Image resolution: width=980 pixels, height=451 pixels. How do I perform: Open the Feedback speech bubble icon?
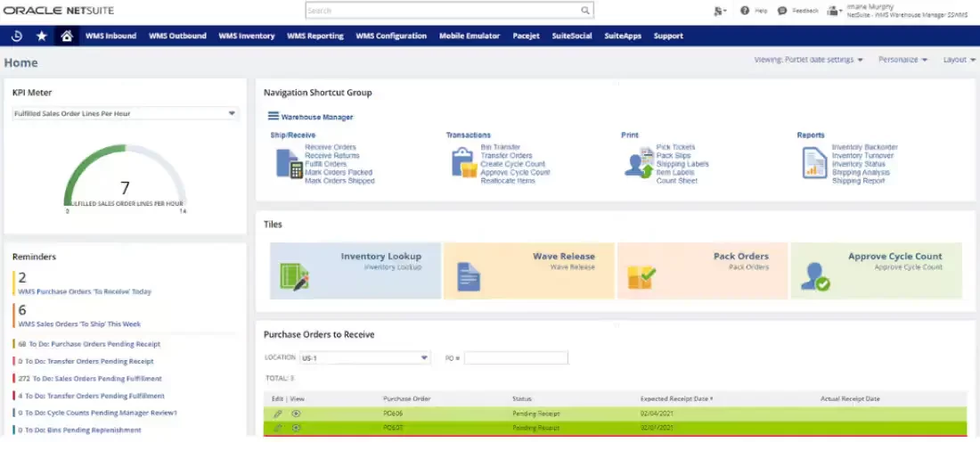[x=782, y=11]
